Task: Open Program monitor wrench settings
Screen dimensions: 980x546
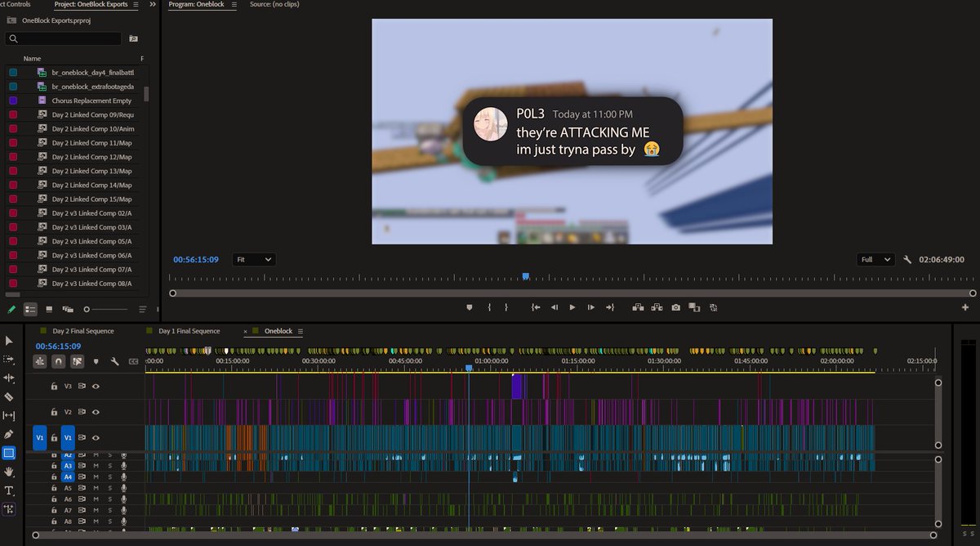Action: 907,259
